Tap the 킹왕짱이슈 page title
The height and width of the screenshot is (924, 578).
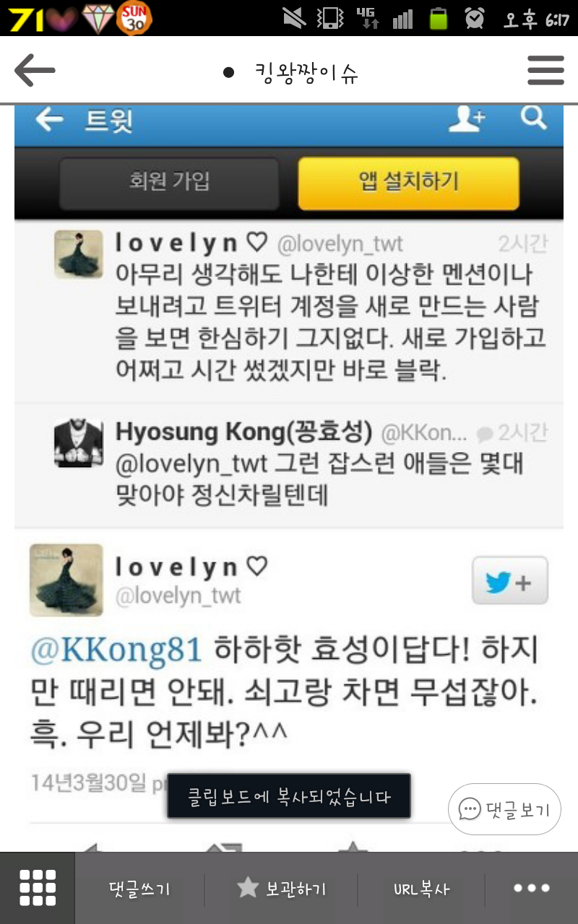306,72
